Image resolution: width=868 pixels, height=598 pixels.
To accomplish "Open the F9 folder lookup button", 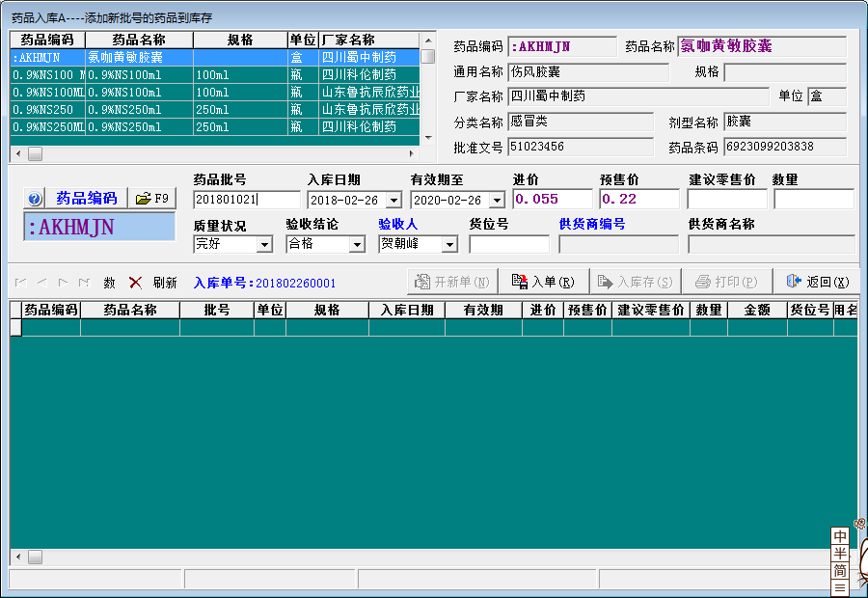I will 152,199.
